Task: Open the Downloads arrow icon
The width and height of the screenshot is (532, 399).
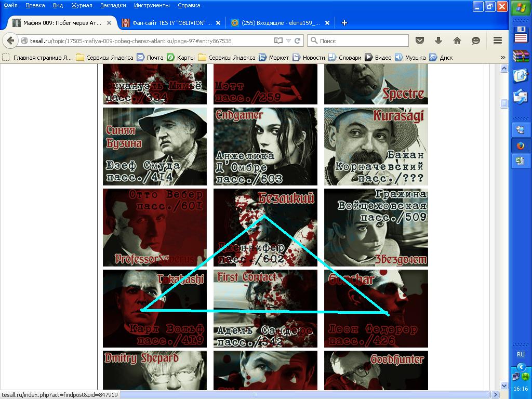Action: 438,41
